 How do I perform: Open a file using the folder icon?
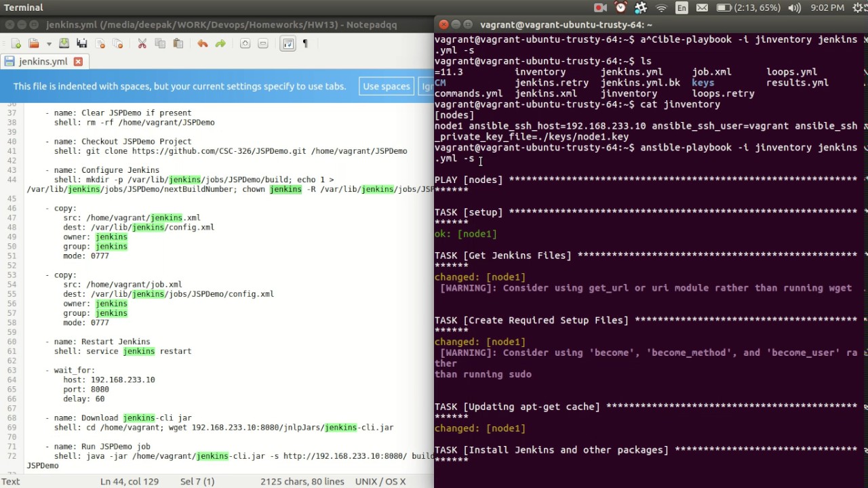point(33,43)
